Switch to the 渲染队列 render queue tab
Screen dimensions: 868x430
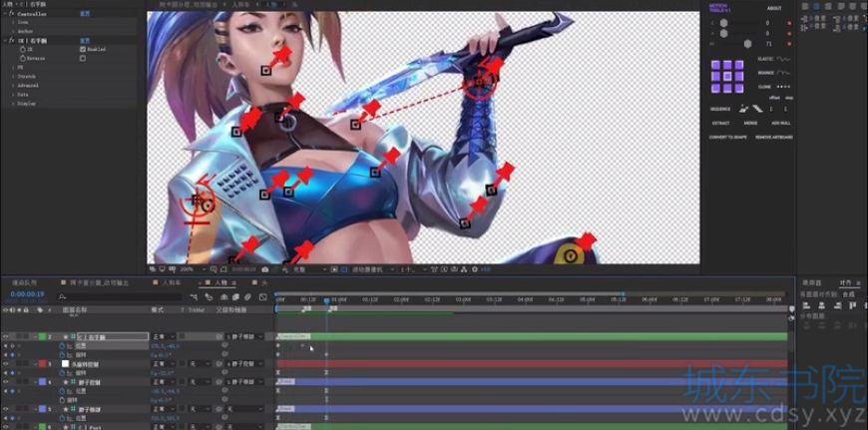(x=23, y=282)
